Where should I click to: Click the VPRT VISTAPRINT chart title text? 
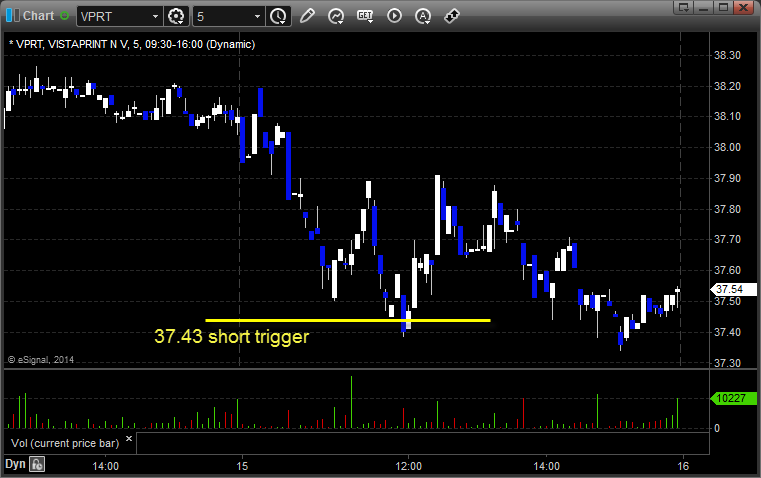[132, 44]
